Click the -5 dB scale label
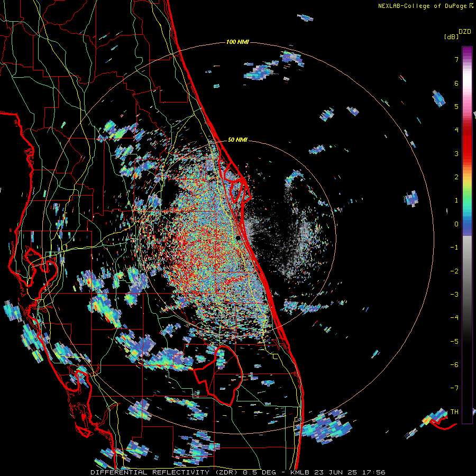This screenshot has width=476, height=476. pyautogui.click(x=454, y=342)
